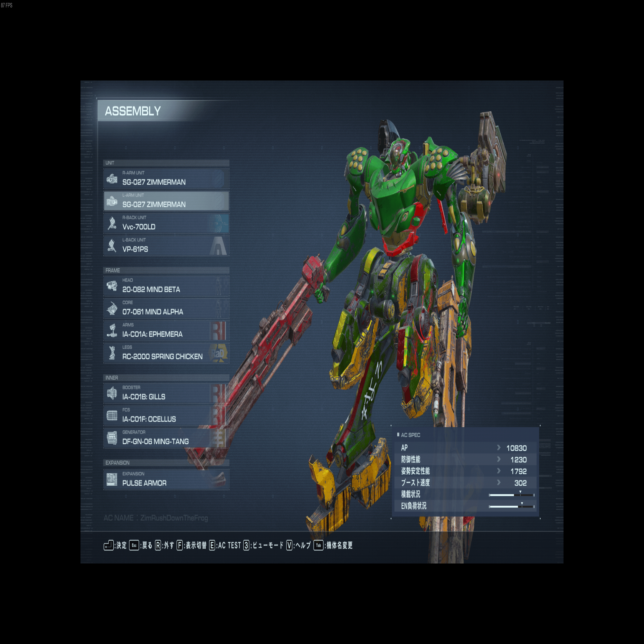This screenshot has height=644, width=644.
Task: Open the IA-C01A: EPHEMERA arms slot
Action: coord(166,331)
